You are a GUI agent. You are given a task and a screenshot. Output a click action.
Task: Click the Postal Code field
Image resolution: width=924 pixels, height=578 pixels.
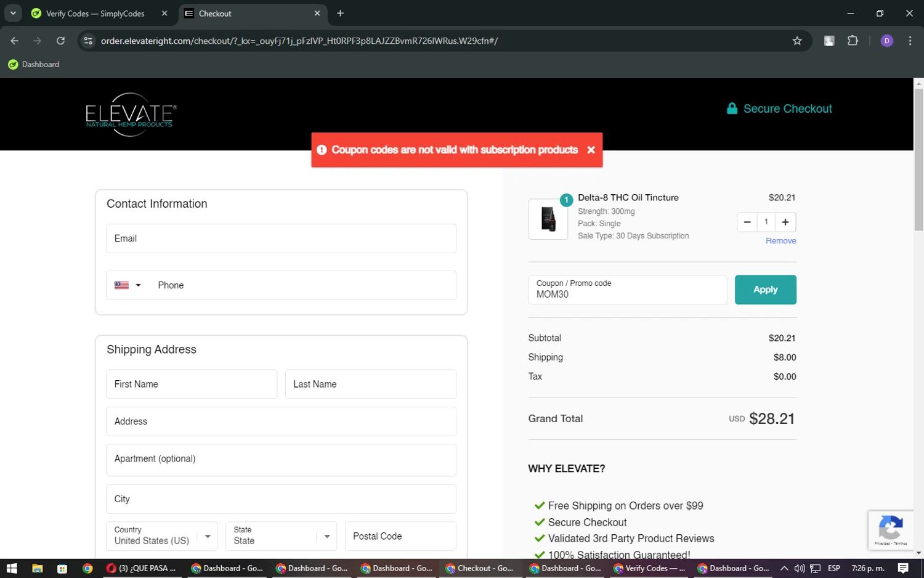[x=400, y=536]
